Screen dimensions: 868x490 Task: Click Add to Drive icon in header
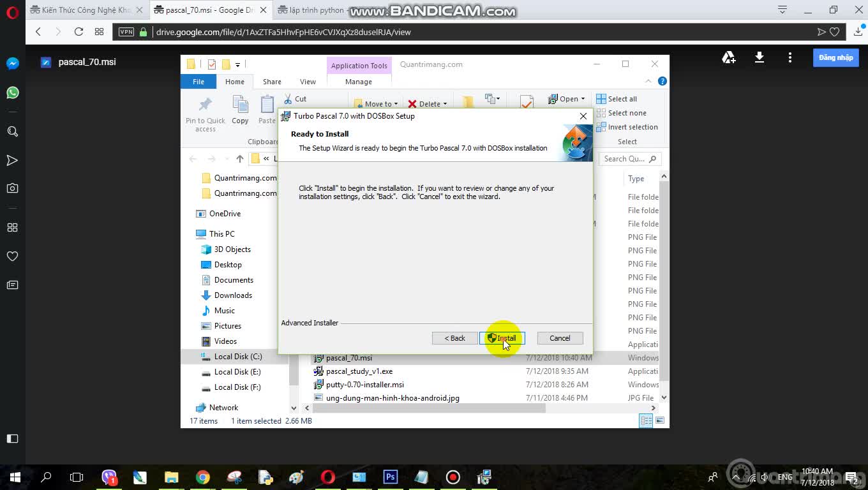coord(729,57)
